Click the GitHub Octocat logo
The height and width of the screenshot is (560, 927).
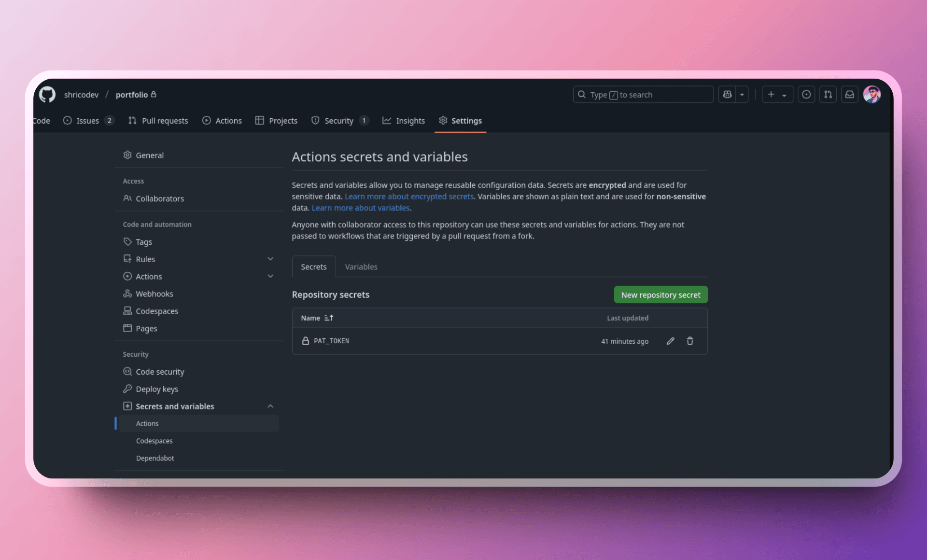coord(47,95)
